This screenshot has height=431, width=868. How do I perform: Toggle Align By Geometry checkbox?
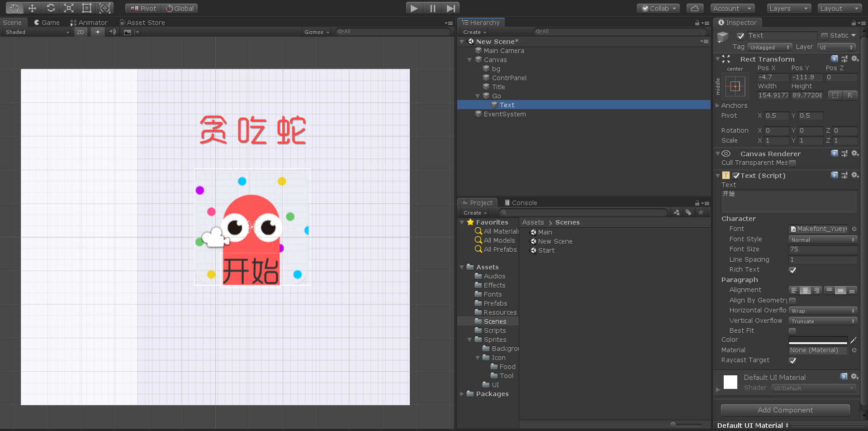click(x=792, y=301)
